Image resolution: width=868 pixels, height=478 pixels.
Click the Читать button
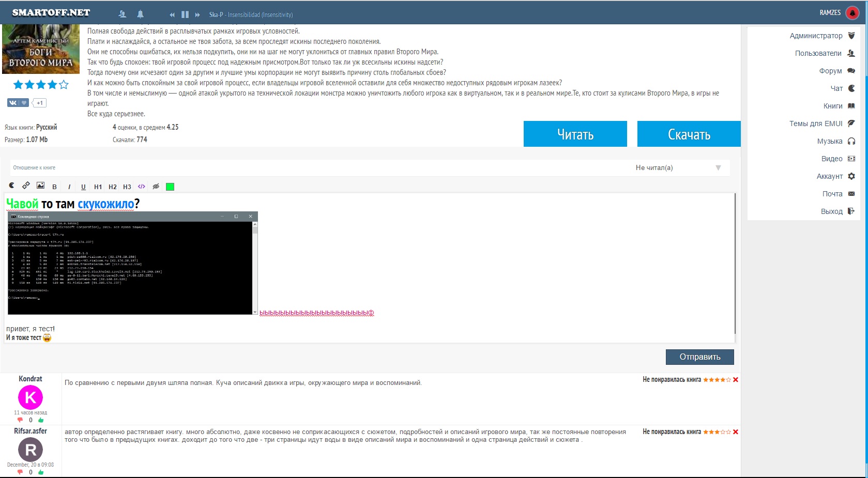[x=575, y=134]
